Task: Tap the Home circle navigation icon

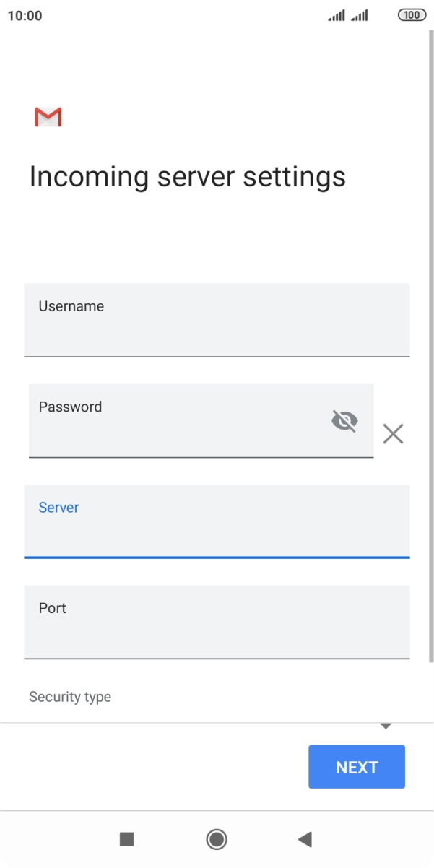Action: point(216,839)
